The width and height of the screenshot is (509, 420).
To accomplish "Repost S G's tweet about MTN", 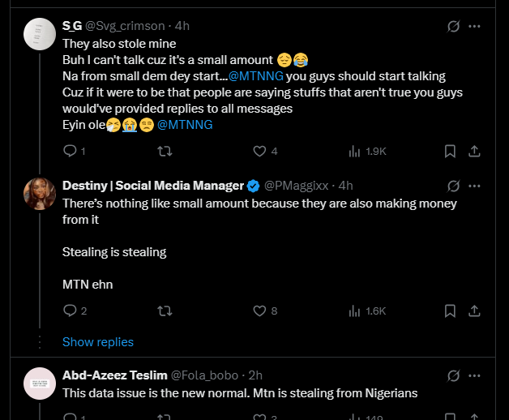I will 164,151.
